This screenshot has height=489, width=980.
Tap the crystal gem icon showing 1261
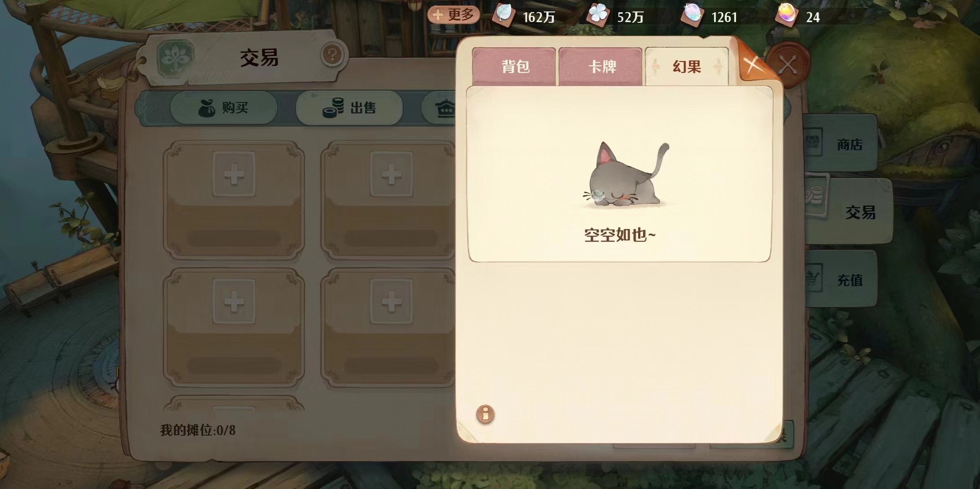pos(692,15)
